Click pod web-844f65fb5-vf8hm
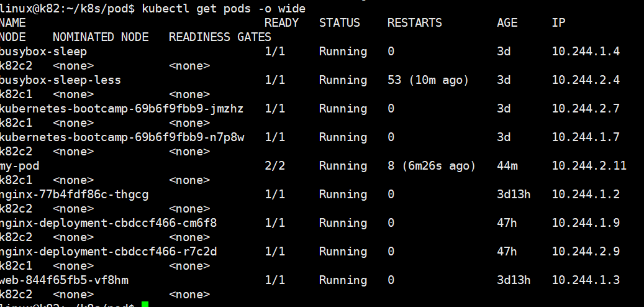Screen dimensions: 644x307 64,280
